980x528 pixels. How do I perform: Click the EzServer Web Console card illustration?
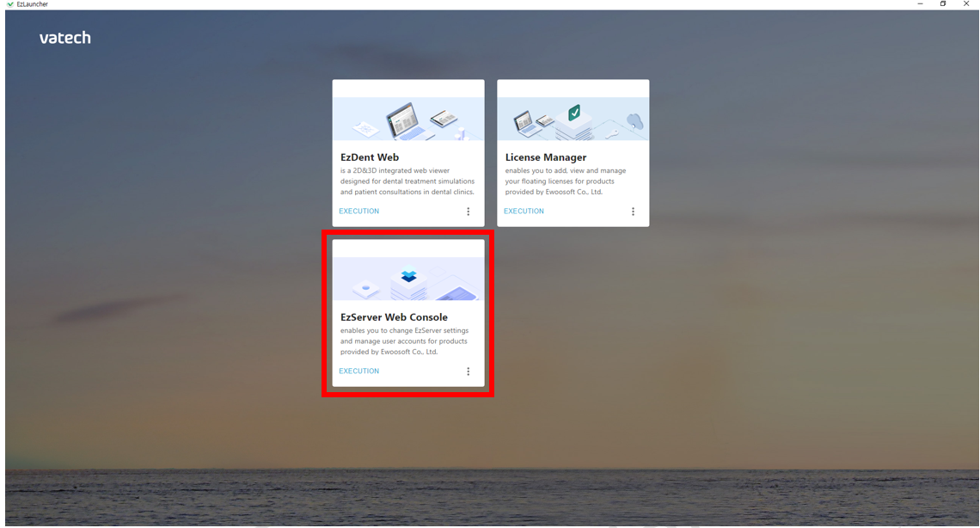tap(408, 279)
